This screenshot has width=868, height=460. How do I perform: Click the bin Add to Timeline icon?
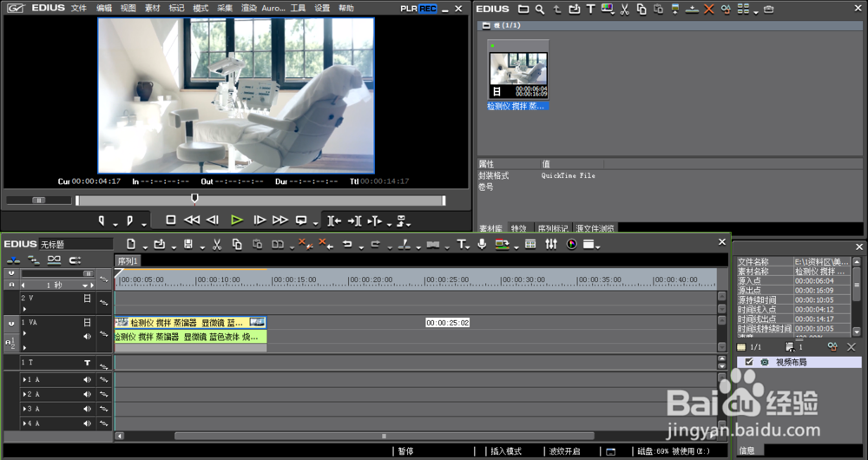[692, 10]
